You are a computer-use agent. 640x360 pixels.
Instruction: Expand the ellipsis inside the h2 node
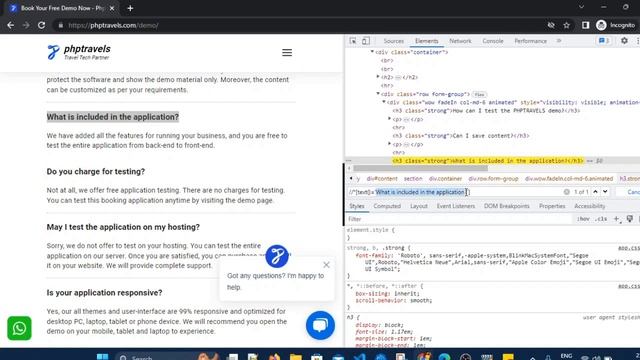click(x=398, y=78)
